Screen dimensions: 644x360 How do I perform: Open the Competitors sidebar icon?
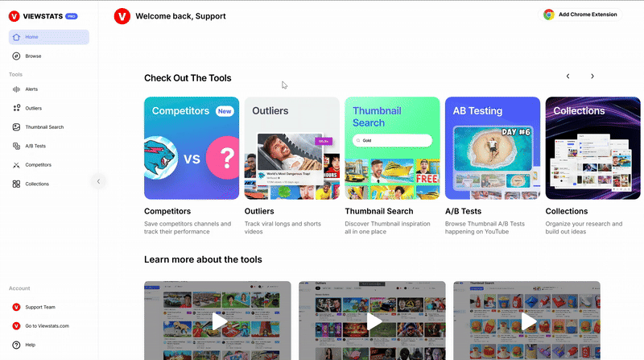coord(16,165)
